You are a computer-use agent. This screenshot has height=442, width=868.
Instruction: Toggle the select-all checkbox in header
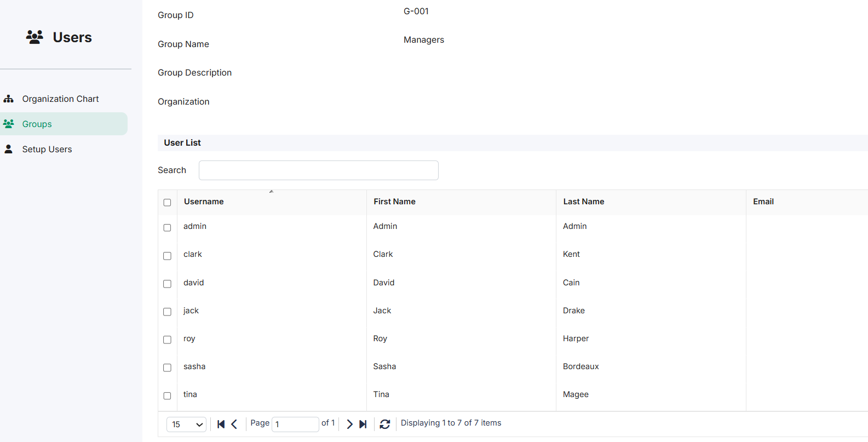167,202
